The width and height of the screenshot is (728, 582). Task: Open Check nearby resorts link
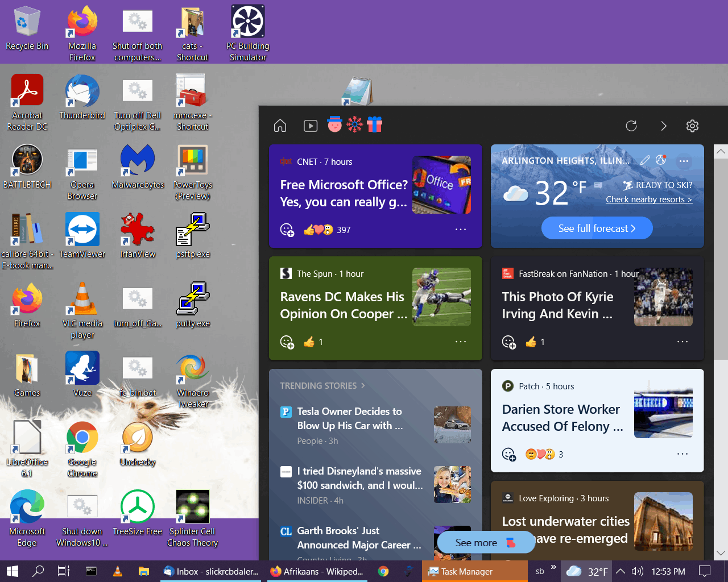tap(649, 199)
